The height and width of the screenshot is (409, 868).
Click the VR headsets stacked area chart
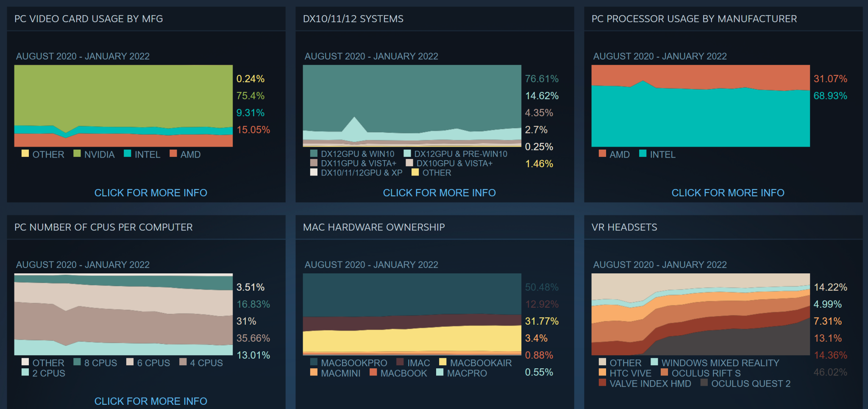(x=700, y=314)
